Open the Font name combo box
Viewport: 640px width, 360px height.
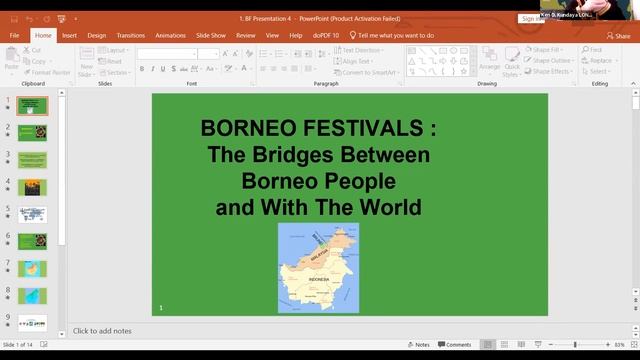tap(167, 53)
